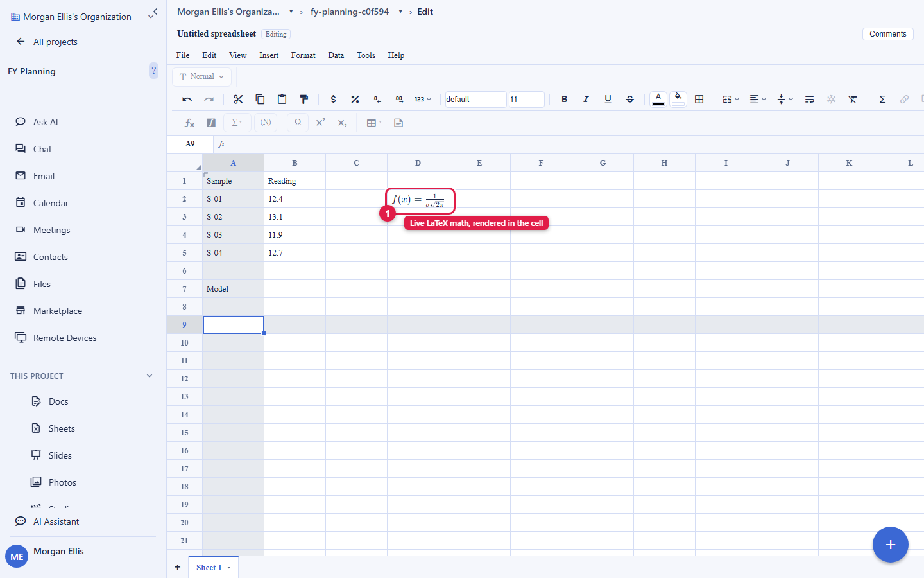Click the font size input field

pos(526,100)
